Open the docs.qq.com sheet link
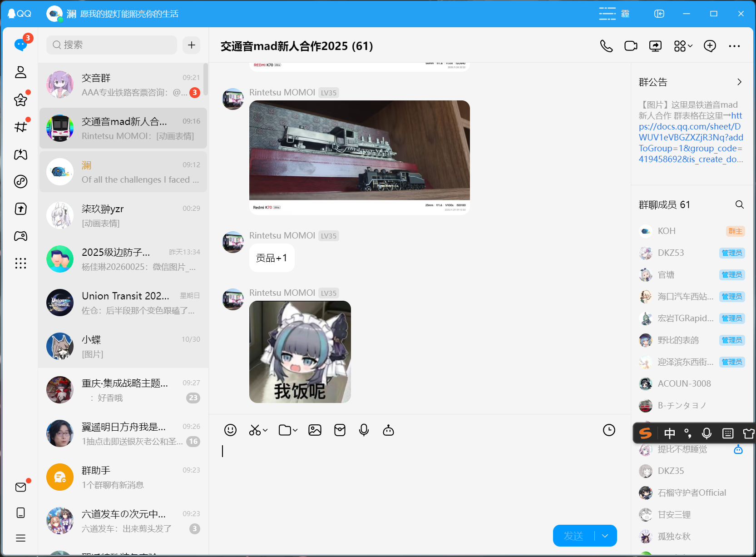The height and width of the screenshot is (557, 756). pos(690,137)
